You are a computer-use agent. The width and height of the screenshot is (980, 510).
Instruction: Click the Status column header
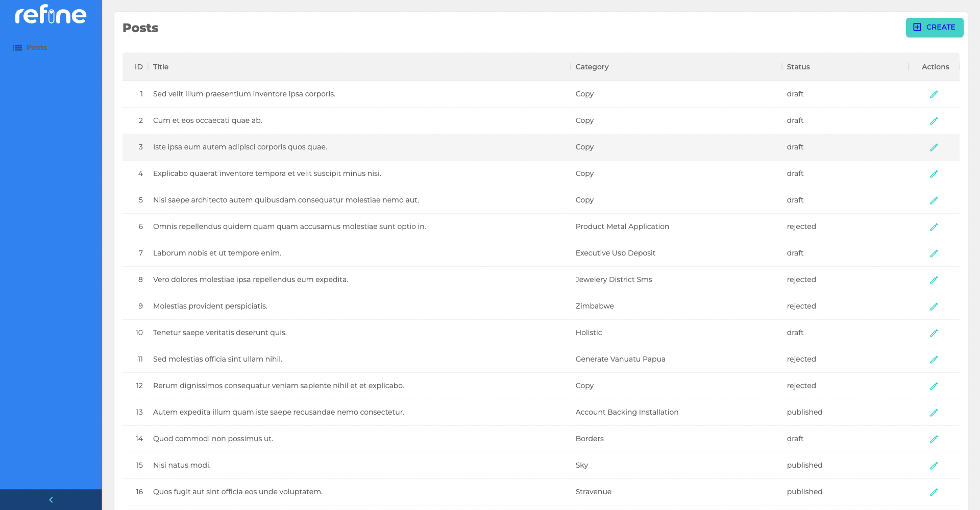(x=798, y=67)
